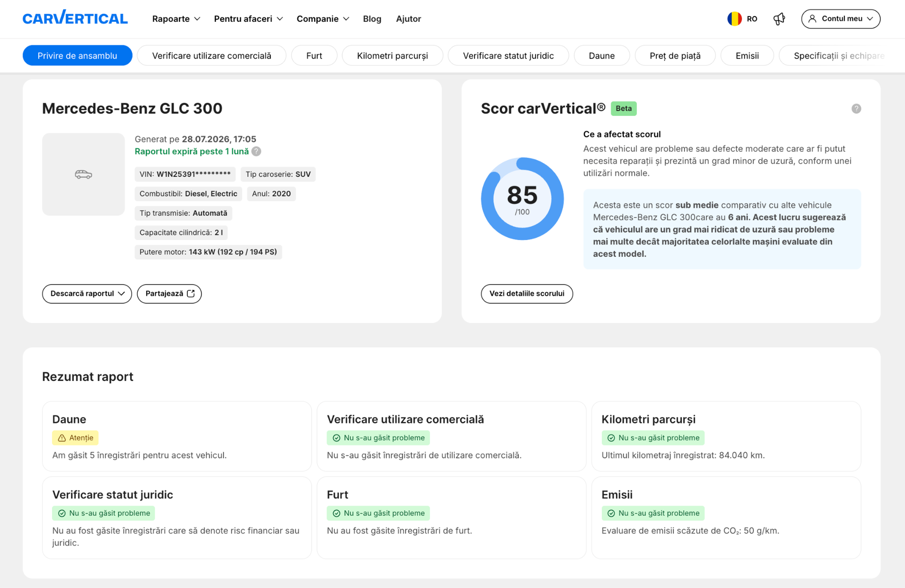This screenshot has height=588, width=905.
Task: Click the Tip caroserie: SUV chip
Action: coord(278,174)
